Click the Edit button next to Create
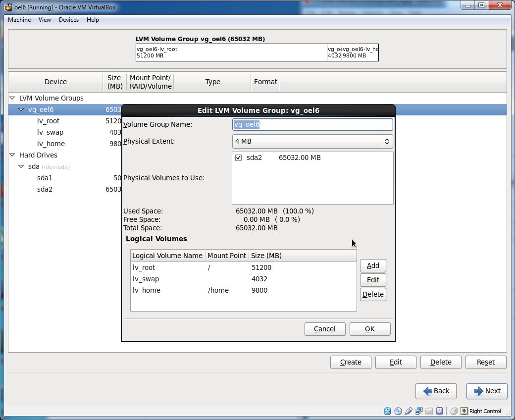Screen dimensions: 515x420 click(396, 362)
